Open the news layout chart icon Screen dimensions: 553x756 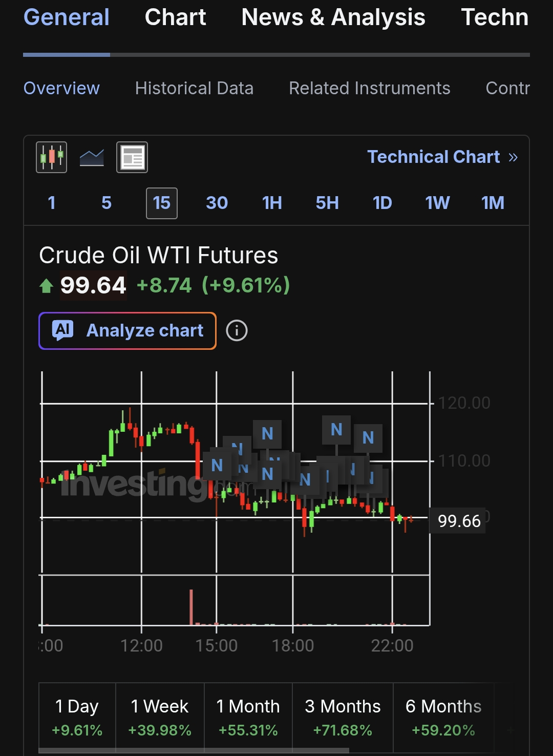(x=132, y=157)
